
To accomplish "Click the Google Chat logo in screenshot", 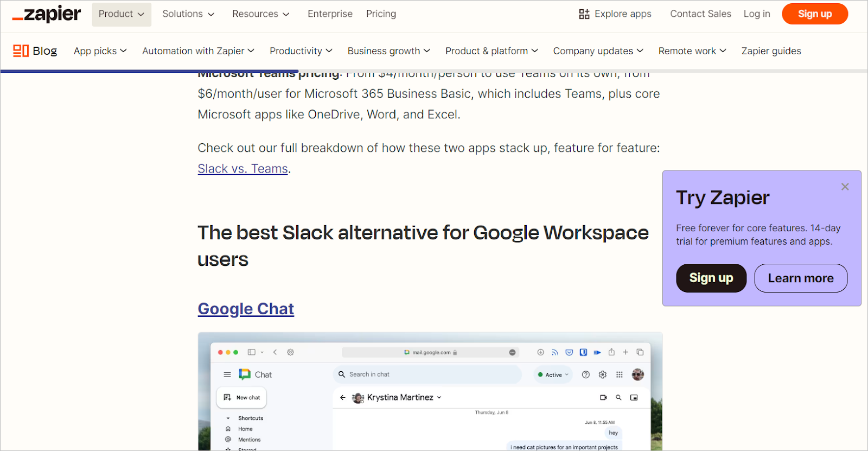I will 245,374.
